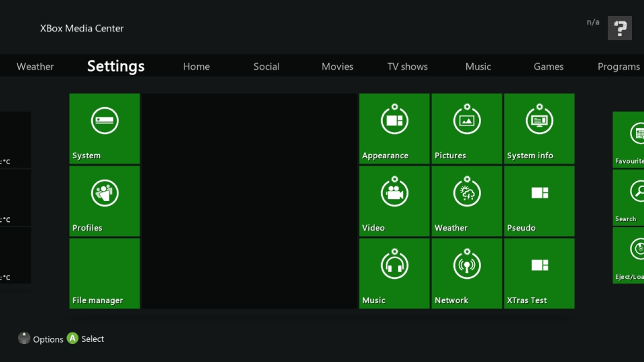Open Network settings tile
Viewport: 644px width, 362px height.
coord(467,274)
